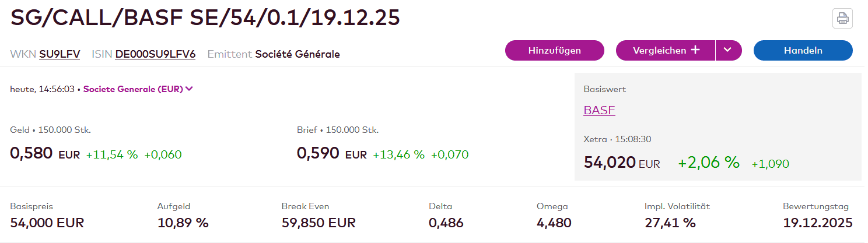Click the Delta value 0,486

(446, 223)
